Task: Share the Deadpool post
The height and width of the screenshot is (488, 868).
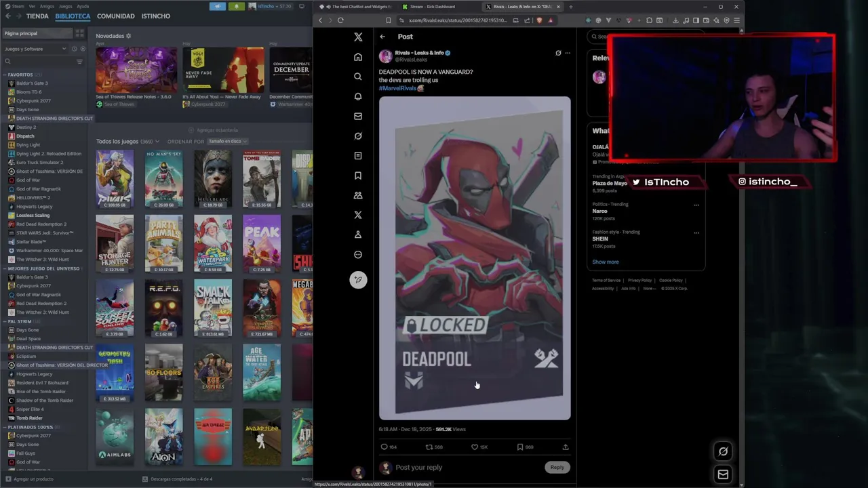Action: (x=565, y=447)
